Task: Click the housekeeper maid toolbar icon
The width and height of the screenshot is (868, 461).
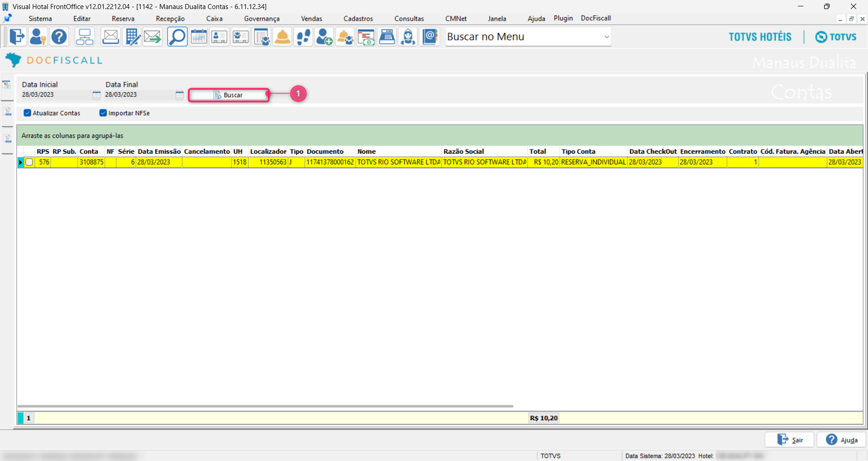Action: 408,37
